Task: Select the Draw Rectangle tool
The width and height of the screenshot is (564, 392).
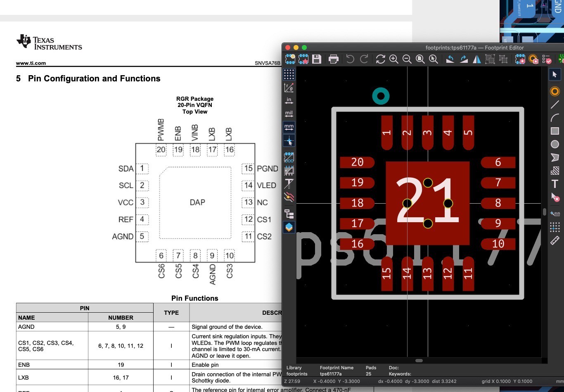Action: [x=555, y=131]
